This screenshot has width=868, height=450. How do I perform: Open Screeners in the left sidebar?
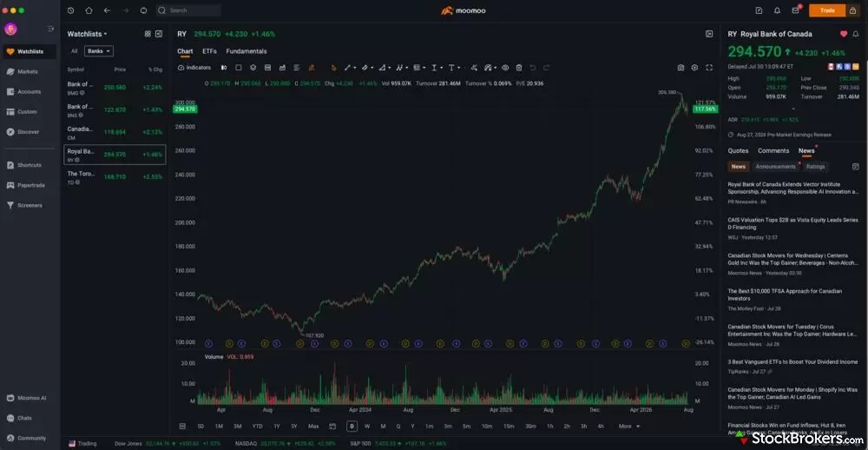[x=24, y=205]
